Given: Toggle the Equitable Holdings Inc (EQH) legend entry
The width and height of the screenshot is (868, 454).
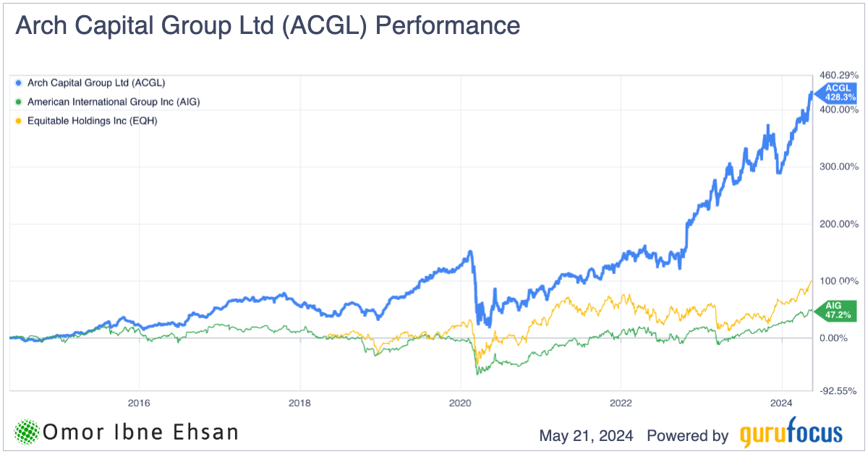Looking at the screenshot, I should 92,121.
